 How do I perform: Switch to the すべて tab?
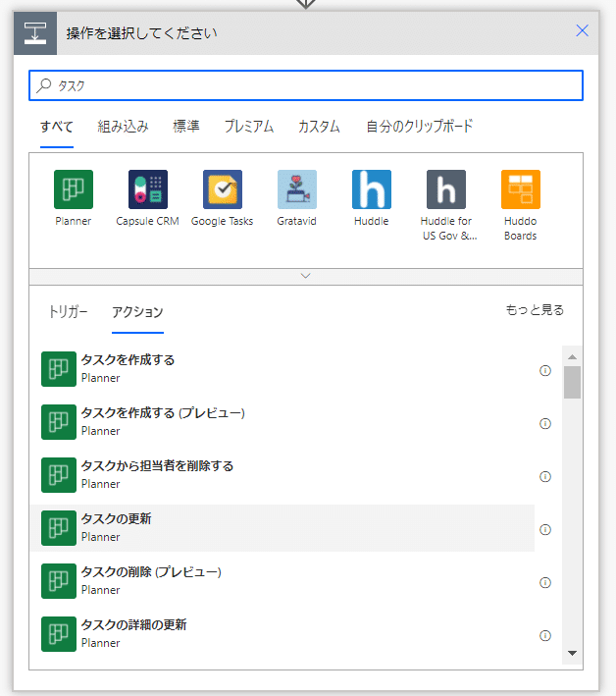point(57,127)
